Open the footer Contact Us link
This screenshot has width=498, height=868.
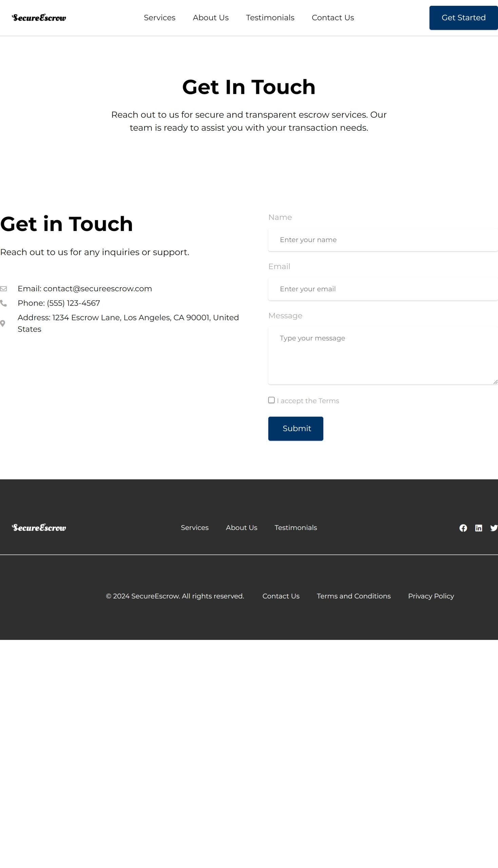click(281, 596)
